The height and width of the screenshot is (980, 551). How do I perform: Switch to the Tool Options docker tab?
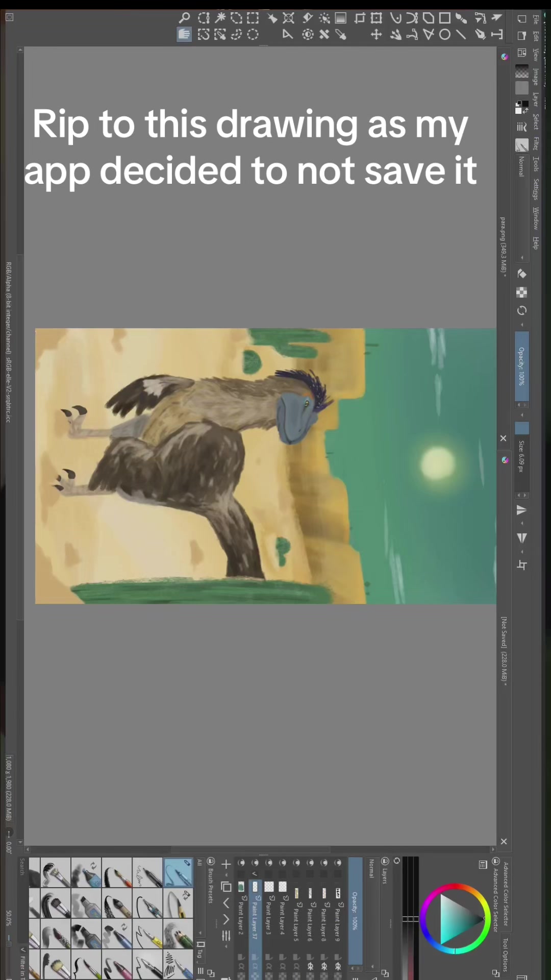click(x=505, y=954)
